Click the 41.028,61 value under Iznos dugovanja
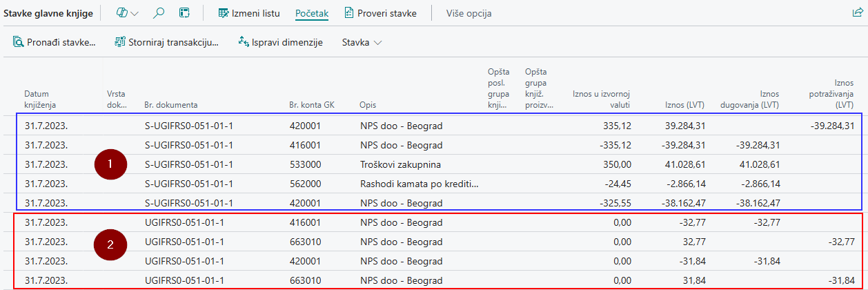The width and height of the screenshot is (868, 290). coord(758,164)
